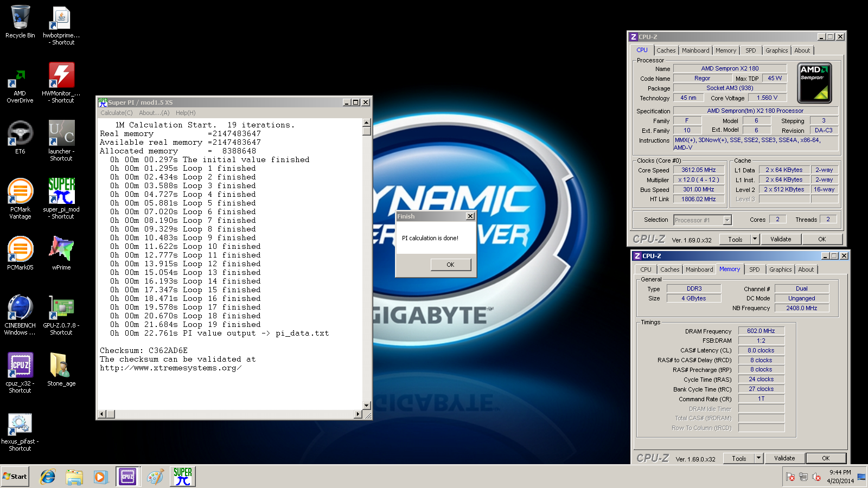Click Super PI vertical scrollbar down arrow
The width and height of the screenshot is (868, 488).
tap(367, 405)
